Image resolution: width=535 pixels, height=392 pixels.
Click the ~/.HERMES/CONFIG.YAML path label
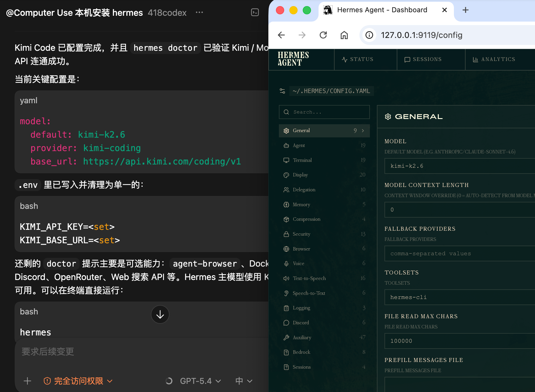pos(331,91)
